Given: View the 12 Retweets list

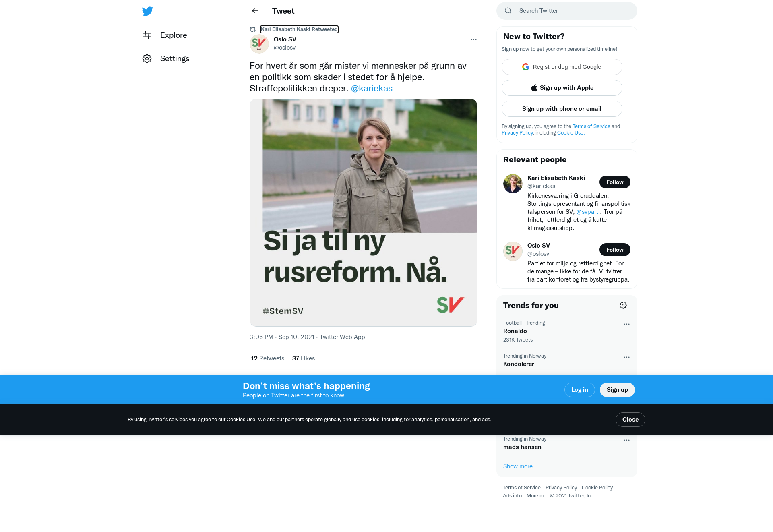Looking at the screenshot, I should click(x=268, y=358).
